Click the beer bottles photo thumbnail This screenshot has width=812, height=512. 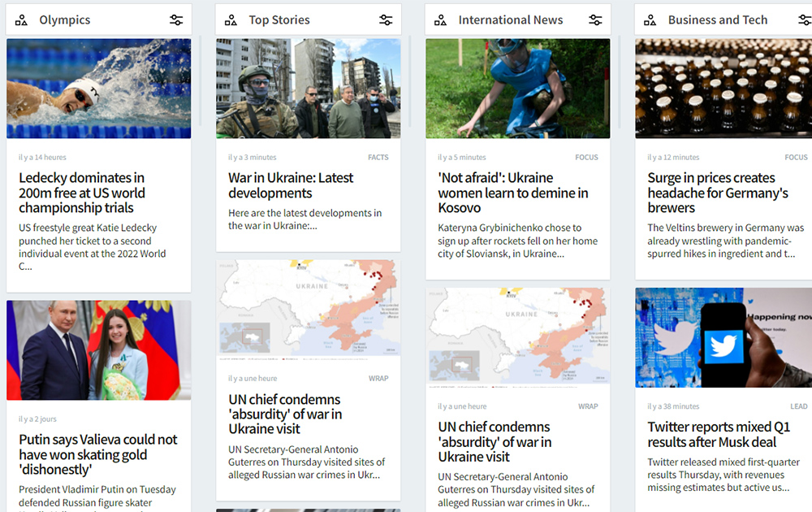tap(723, 89)
